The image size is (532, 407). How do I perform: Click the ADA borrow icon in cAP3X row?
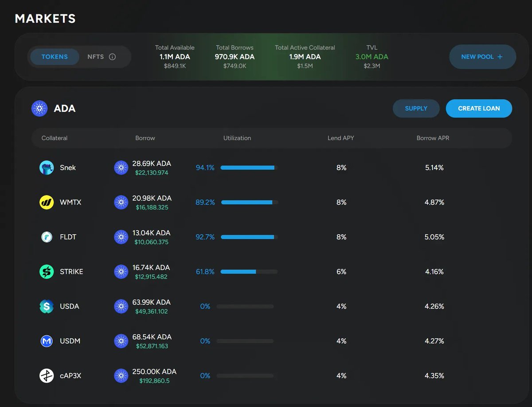(x=121, y=376)
